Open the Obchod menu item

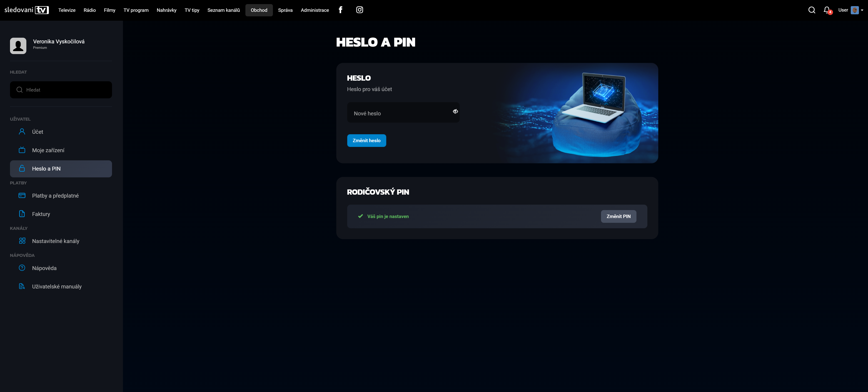[259, 10]
